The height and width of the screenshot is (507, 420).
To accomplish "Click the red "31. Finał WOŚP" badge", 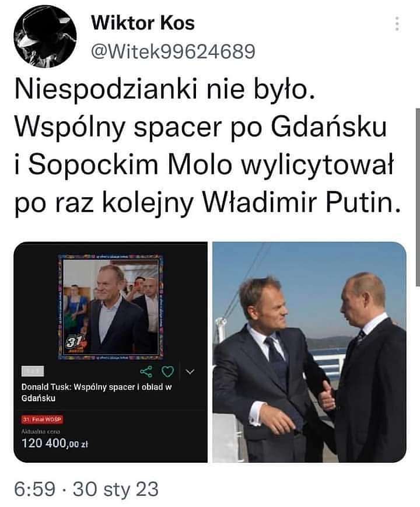I will tap(43, 419).
